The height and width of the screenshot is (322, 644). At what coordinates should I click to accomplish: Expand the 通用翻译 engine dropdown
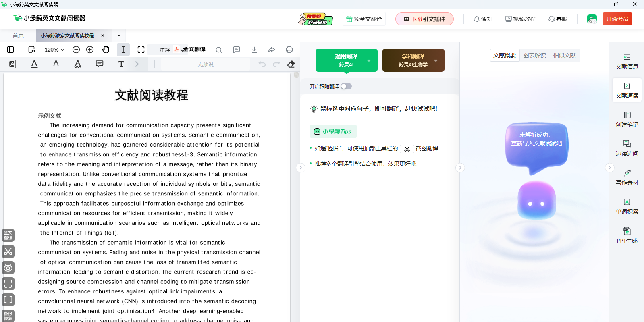(368, 60)
